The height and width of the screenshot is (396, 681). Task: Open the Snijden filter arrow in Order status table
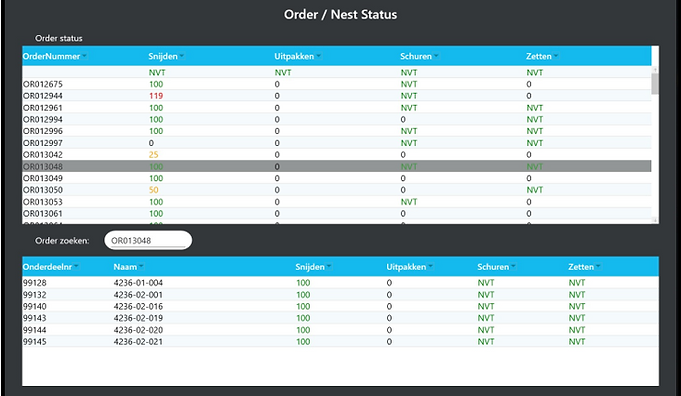[x=182, y=56]
